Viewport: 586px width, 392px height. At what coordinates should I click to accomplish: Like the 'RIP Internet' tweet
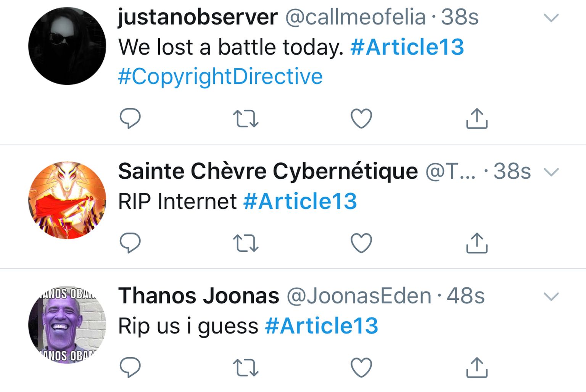tap(361, 243)
